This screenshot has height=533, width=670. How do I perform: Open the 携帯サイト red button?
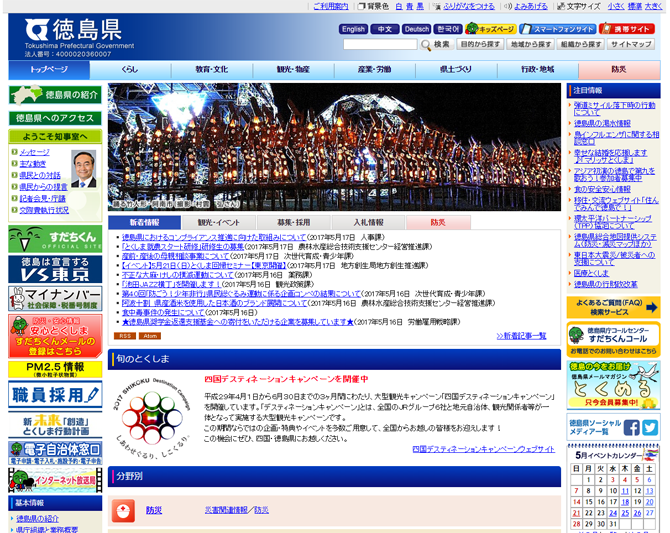click(627, 29)
